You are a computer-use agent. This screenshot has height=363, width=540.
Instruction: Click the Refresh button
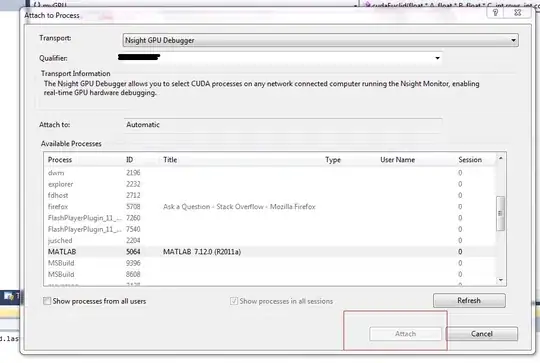tap(469, 300)
